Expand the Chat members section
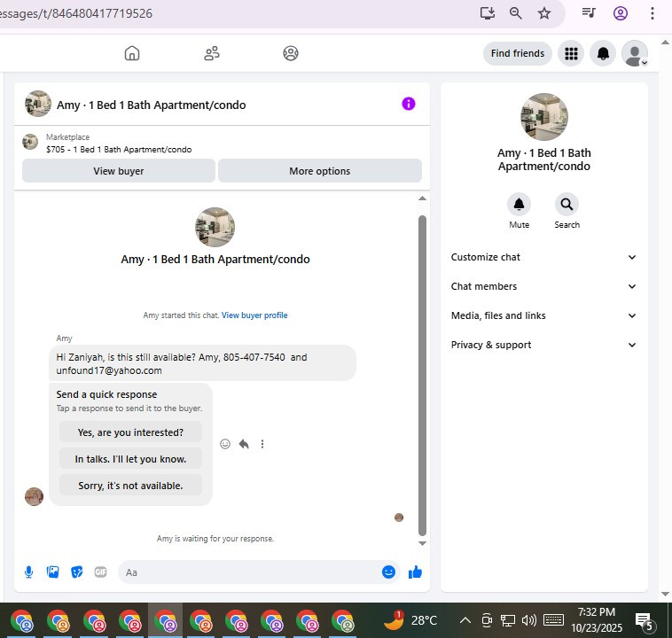 coord(543,286)
